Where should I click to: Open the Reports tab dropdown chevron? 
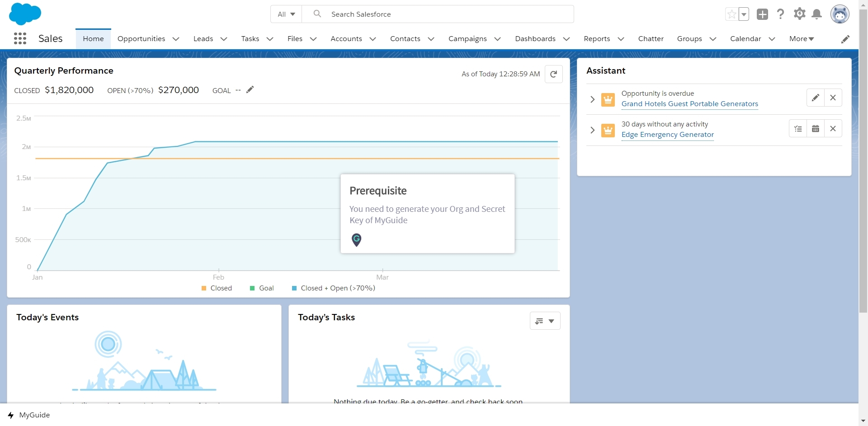(x=621, y=39)
